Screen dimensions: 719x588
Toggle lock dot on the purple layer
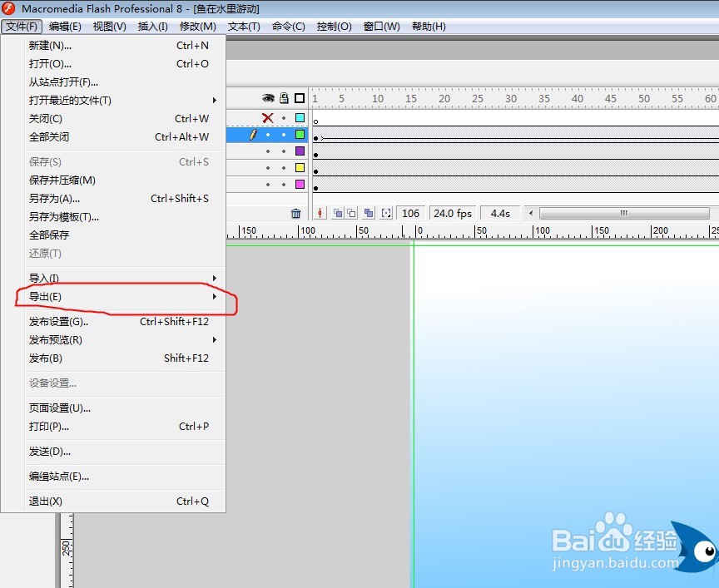[x=284, y=151]
